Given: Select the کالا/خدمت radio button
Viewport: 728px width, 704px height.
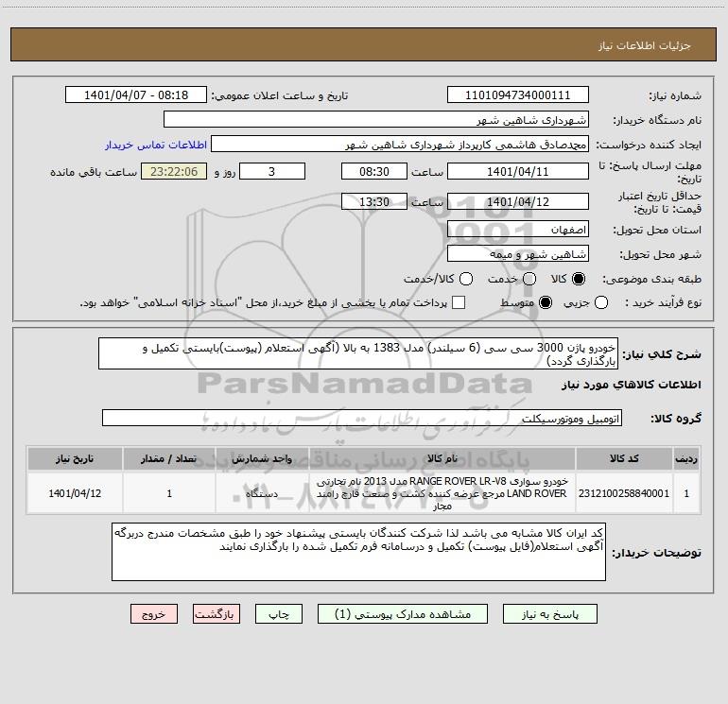Looking at the screenshot, I should point(466,279).
